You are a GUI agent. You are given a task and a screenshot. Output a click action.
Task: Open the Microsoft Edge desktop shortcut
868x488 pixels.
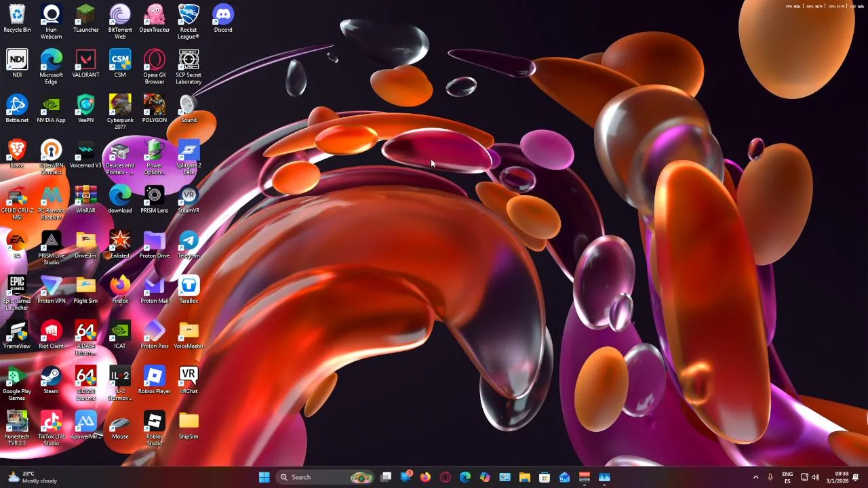(52, 66)
